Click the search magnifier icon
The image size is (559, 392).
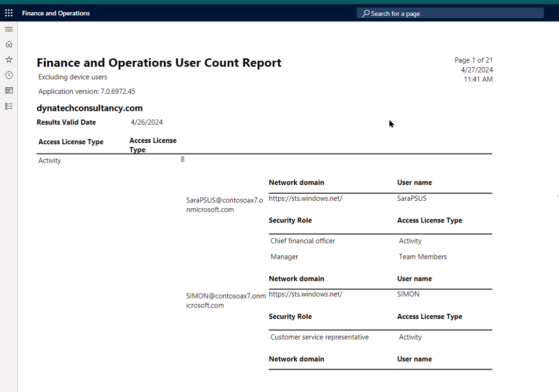pyautogui.click(x=366, y=13)
